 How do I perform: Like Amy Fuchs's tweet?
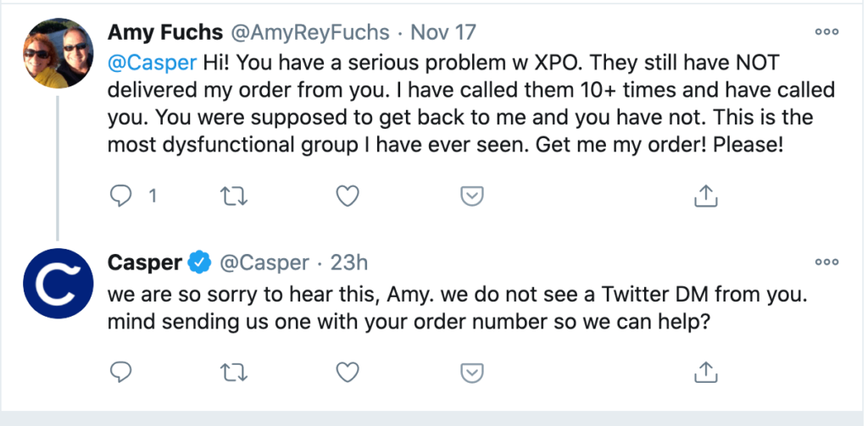(347, 196)
